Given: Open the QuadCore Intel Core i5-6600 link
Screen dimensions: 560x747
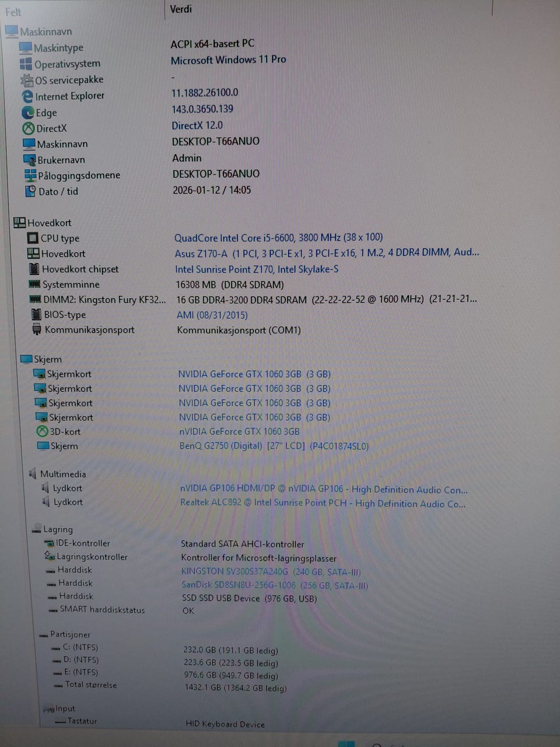Looking at the screenshot, I should point(278,238).
